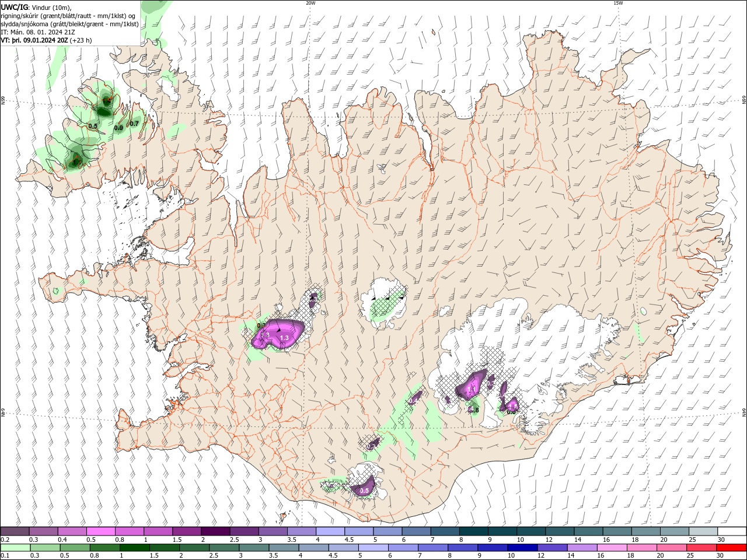Click the '18' label under top legend row
This screenshot has height=560, width=747.
pos(635,540)
